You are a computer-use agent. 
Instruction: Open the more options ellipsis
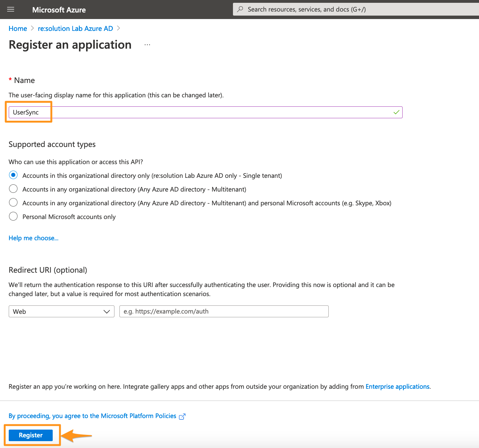tap(147, 45)
